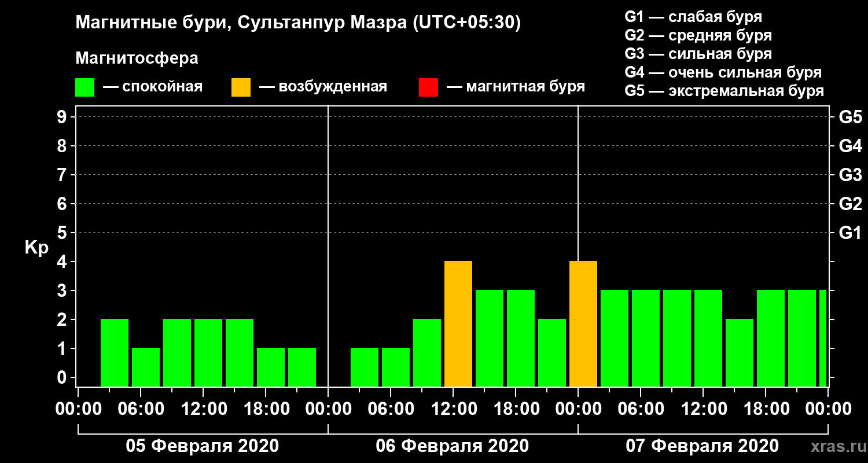Viewport: 868px width, 463px height.
Task: Click the right-axis 'G1' level label
Action: (x=850, y=233)
